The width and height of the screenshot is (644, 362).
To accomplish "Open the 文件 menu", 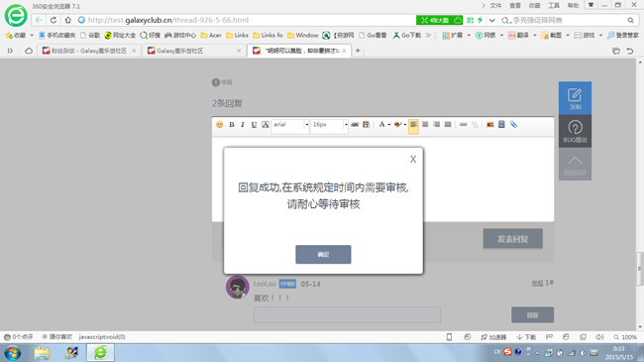I will (495, 5).
